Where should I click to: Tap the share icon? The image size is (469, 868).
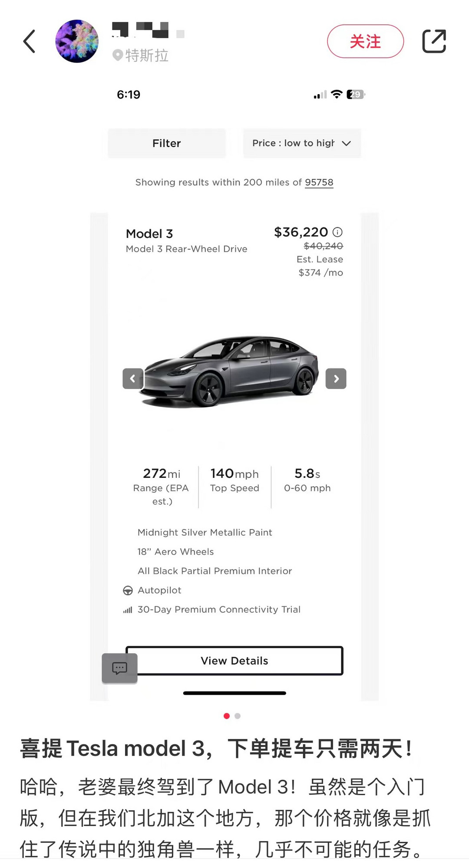[x=434, y=42]
